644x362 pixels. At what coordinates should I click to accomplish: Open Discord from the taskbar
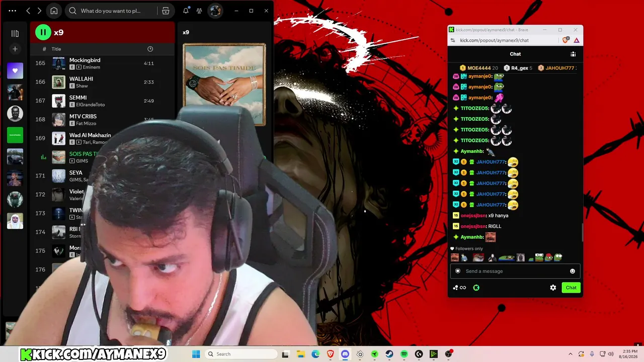[x=345, y=354]
